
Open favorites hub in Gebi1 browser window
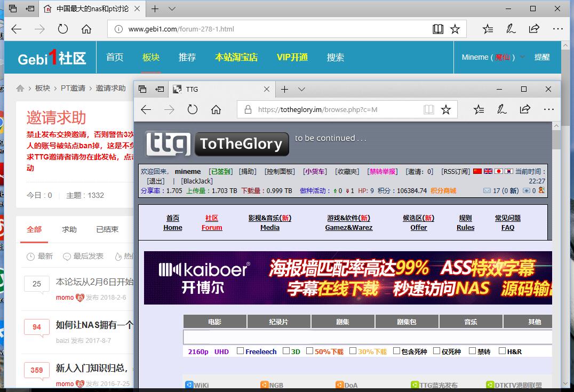pyautogui.click(x=488, y=29)
